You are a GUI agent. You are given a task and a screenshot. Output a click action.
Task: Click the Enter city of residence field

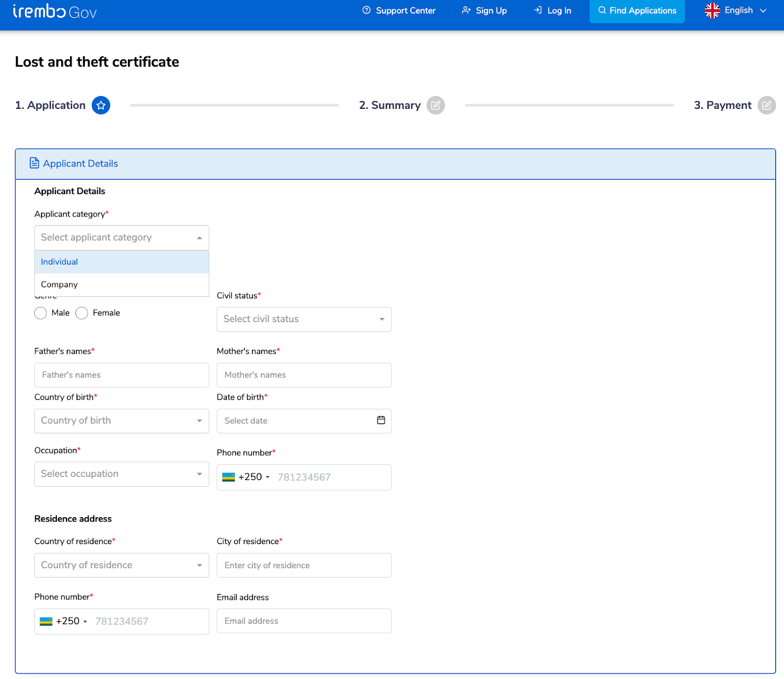[304, 565]
